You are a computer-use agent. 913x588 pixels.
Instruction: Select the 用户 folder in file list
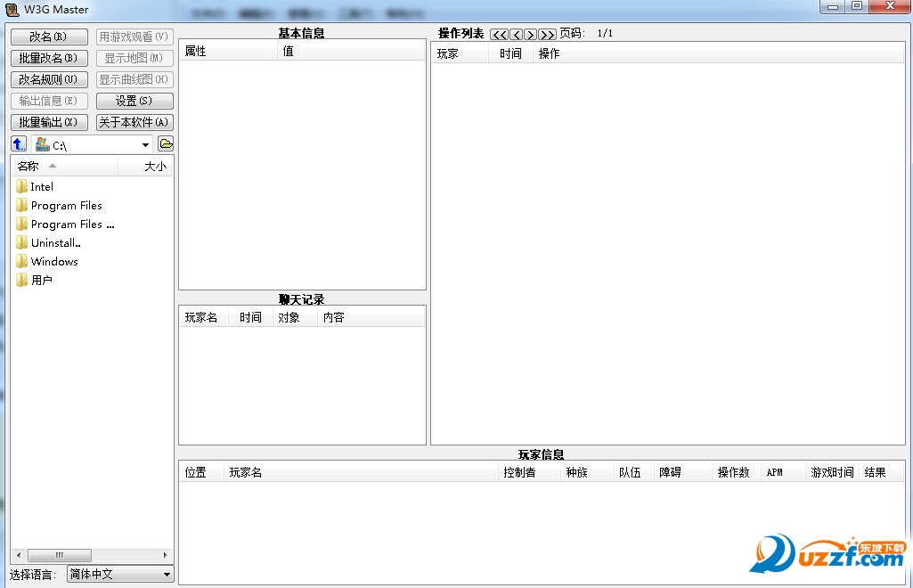coord(41,281)
